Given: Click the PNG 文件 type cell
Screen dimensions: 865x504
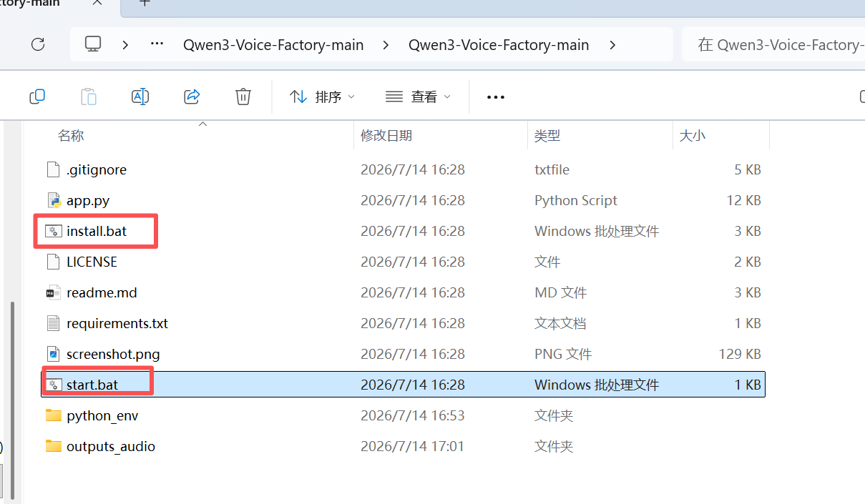Looking at the screenshot, I should (563, 354).
